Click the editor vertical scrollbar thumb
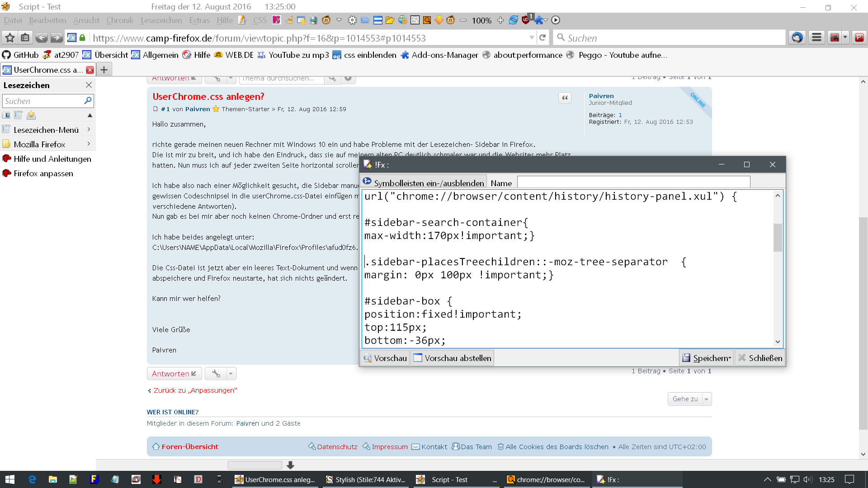Viewport: 868px width, 488px height. pos(778,237)
